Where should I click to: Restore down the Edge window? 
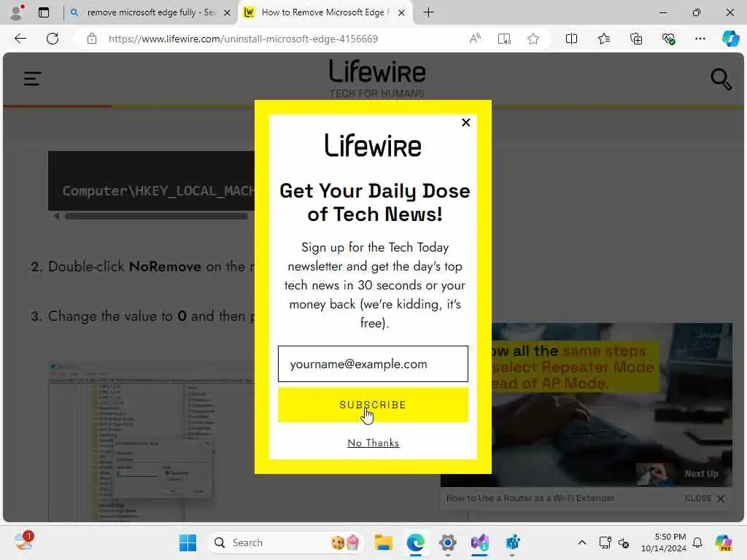click(x=697, y=12)
